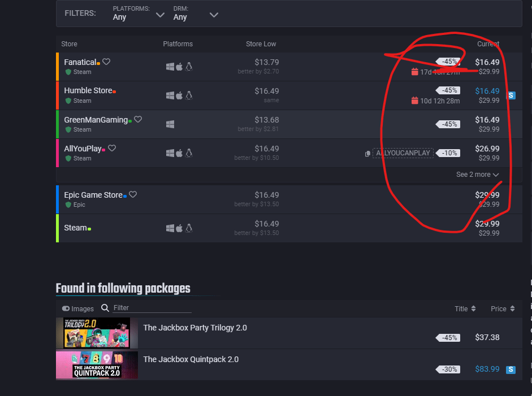
Task: Click the Windows icon in the Humble Store row
Action: coord(170,95)
